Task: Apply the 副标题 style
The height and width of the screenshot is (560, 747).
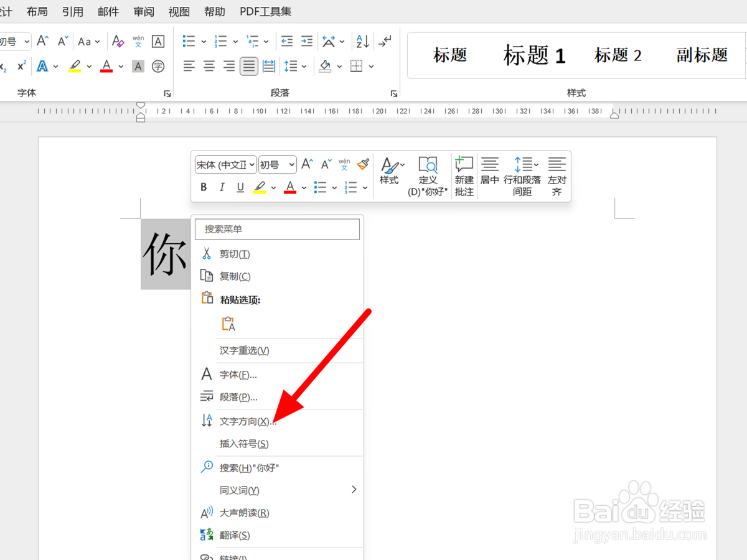Action: tap(702, 55)
